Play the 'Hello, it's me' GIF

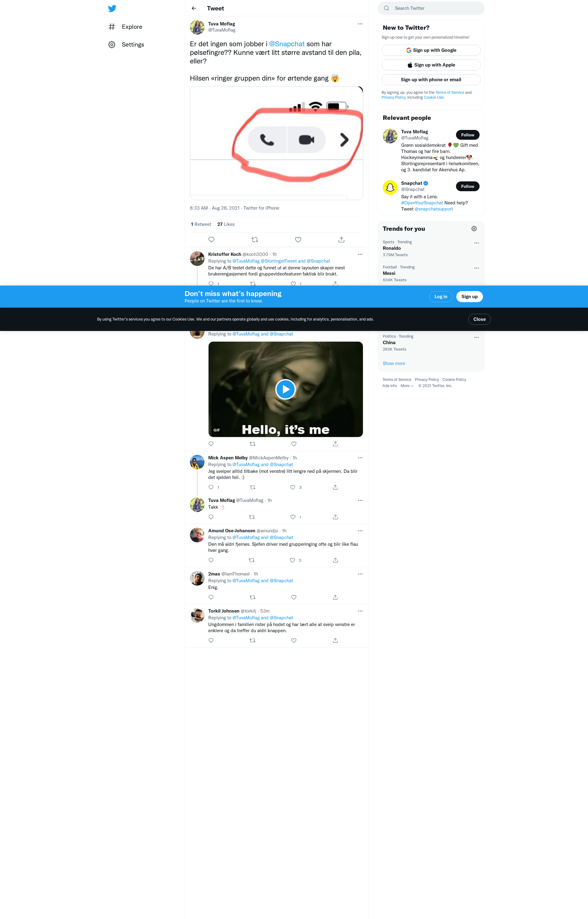[x=286, y=389]
